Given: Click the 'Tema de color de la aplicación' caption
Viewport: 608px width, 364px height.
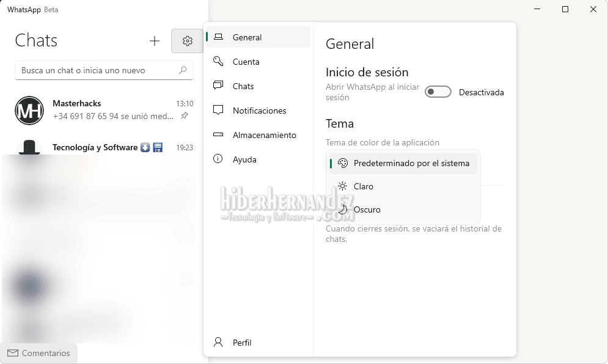Looking at the screenshot, I should tap(383, 142).
